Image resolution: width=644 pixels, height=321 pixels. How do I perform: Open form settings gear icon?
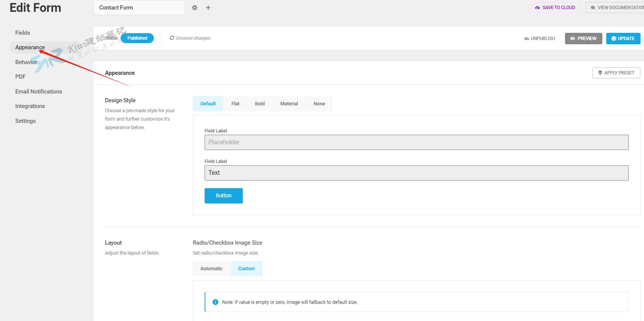[x=195, y=8]
